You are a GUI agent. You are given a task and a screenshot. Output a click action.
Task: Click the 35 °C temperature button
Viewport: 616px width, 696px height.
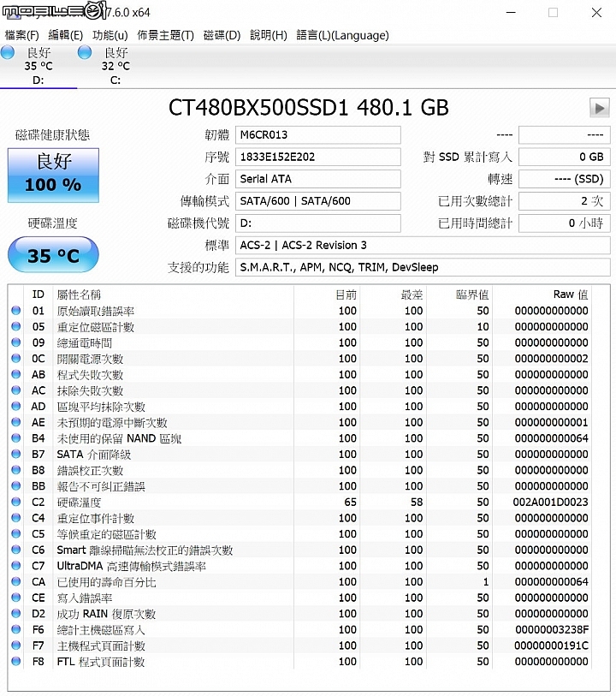[x=53, y=255]
